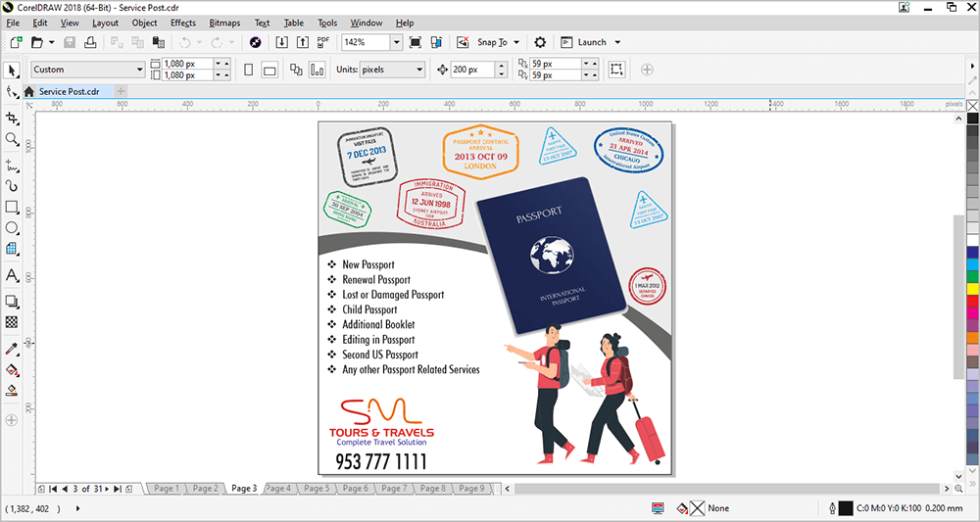
Task: Toggle treat as filled bounding box icon
Action: pyautogui.click(x=616, y=70)
